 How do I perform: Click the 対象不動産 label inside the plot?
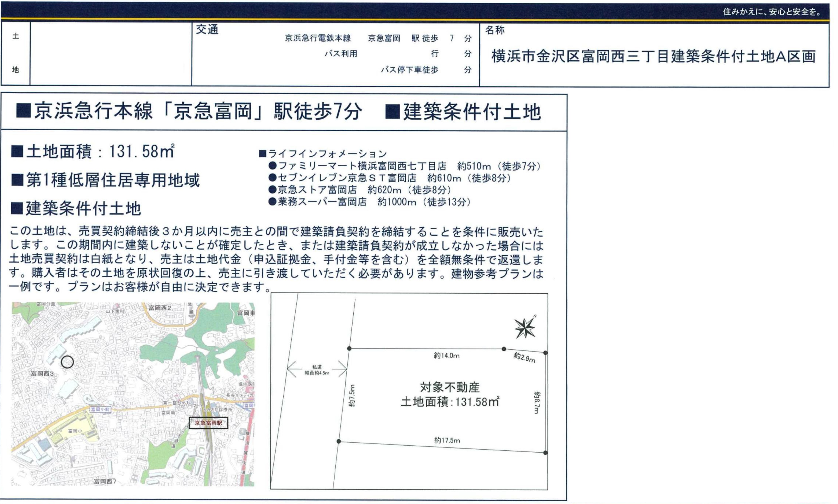point(449,387)
